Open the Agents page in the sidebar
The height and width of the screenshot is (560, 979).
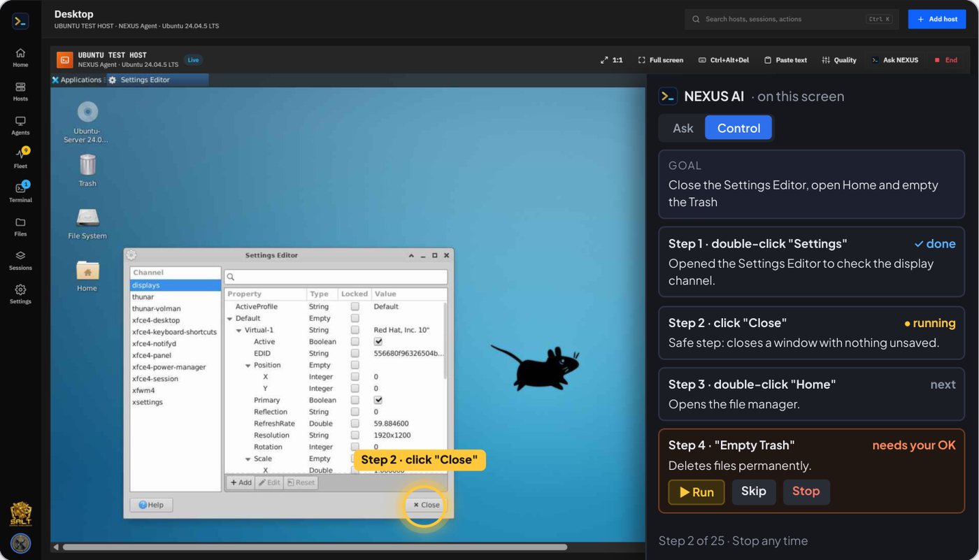point(20,125)
